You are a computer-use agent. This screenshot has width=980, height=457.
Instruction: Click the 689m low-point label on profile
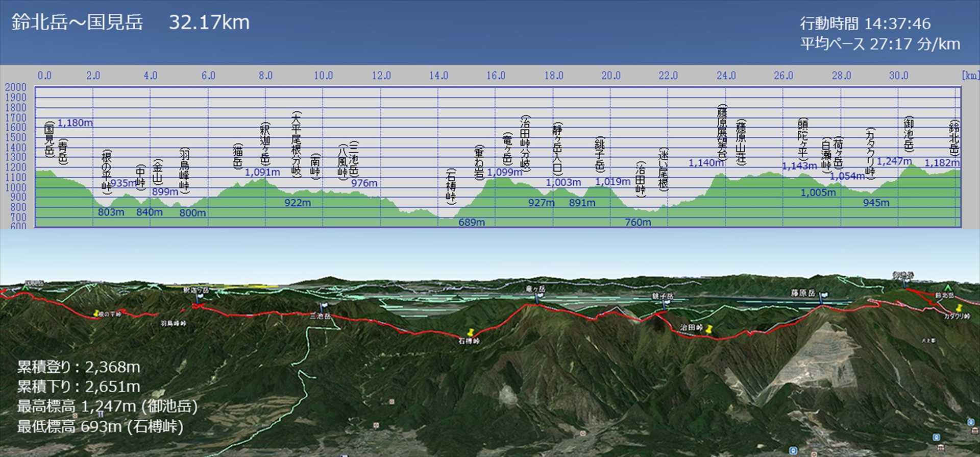coord(471,222)
